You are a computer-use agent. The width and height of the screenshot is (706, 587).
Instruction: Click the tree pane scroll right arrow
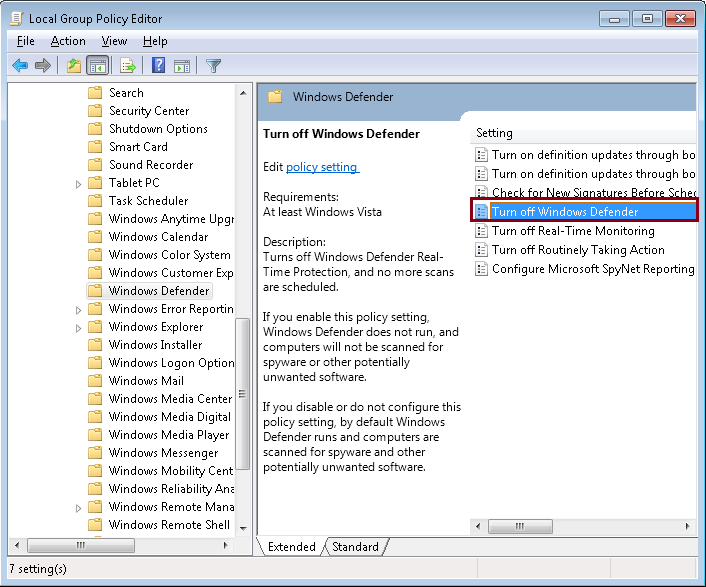[x=226, y=546]
